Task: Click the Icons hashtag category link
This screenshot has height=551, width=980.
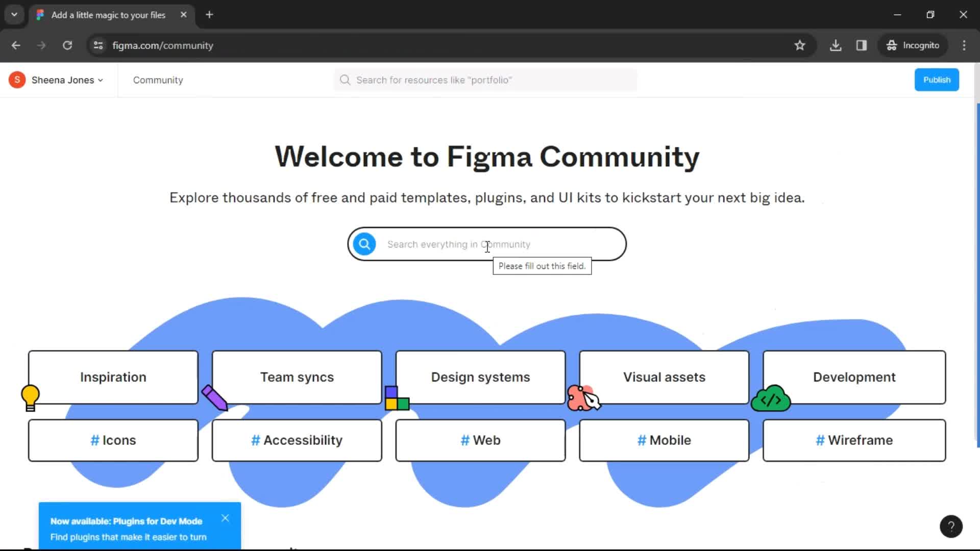Action: [x=112, y=440]
